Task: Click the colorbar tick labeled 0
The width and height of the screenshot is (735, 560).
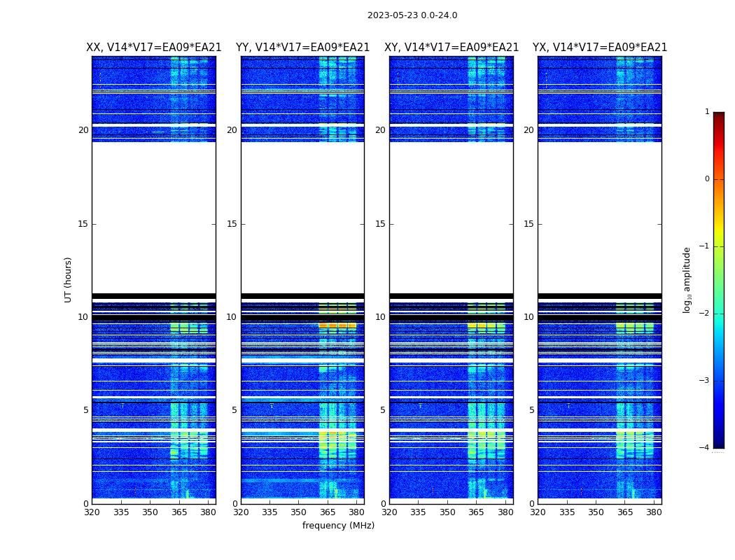Action: [706, 179]
